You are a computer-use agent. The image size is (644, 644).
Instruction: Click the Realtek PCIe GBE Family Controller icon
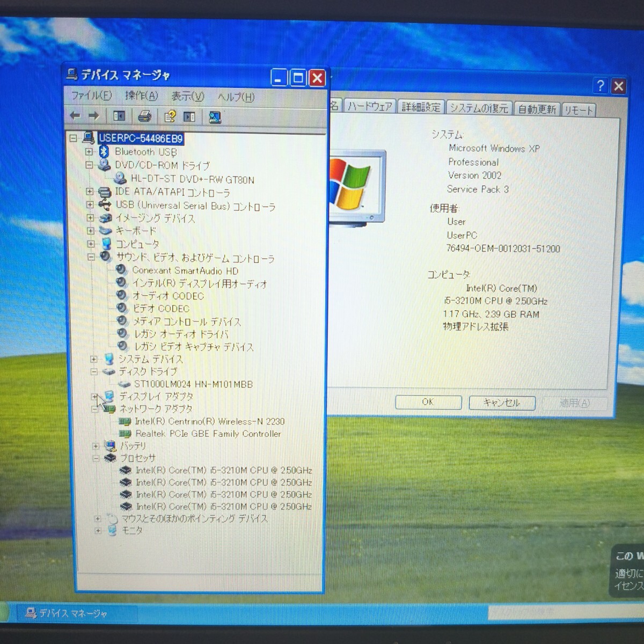pos(126,434)
